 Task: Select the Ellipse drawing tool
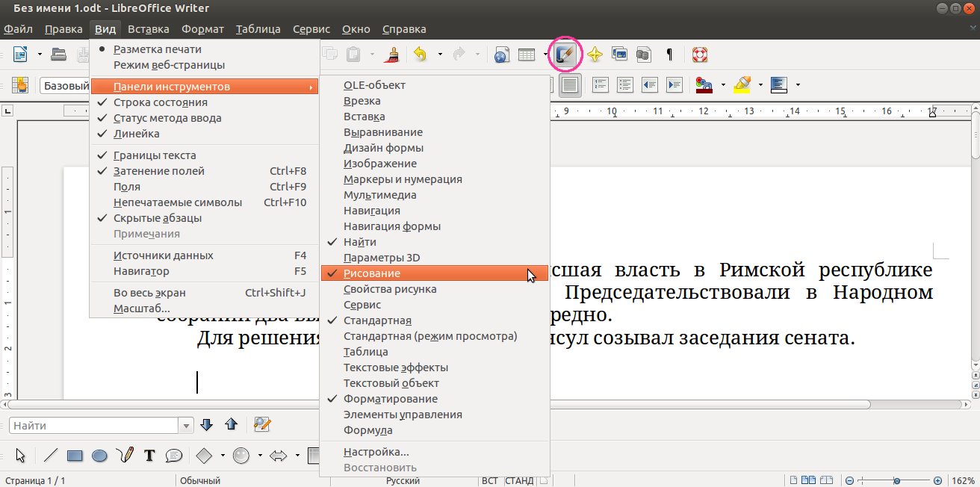(99, 455)
